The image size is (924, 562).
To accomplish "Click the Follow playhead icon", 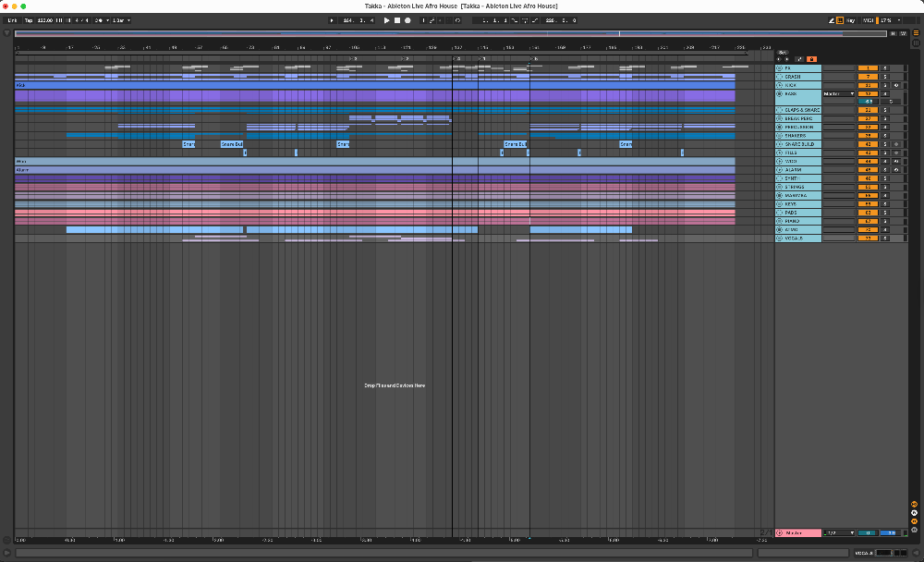I will (840, 19).
